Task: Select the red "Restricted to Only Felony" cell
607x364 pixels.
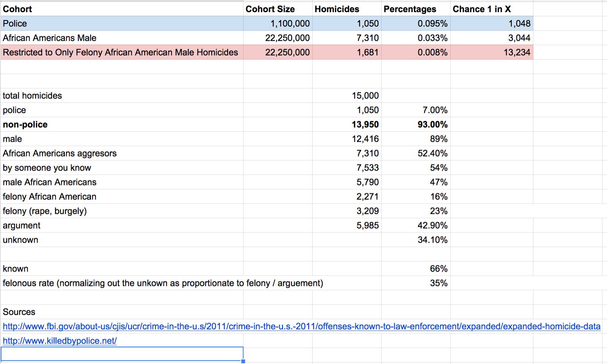Action: pyautogui.click(x=121, y=52)
